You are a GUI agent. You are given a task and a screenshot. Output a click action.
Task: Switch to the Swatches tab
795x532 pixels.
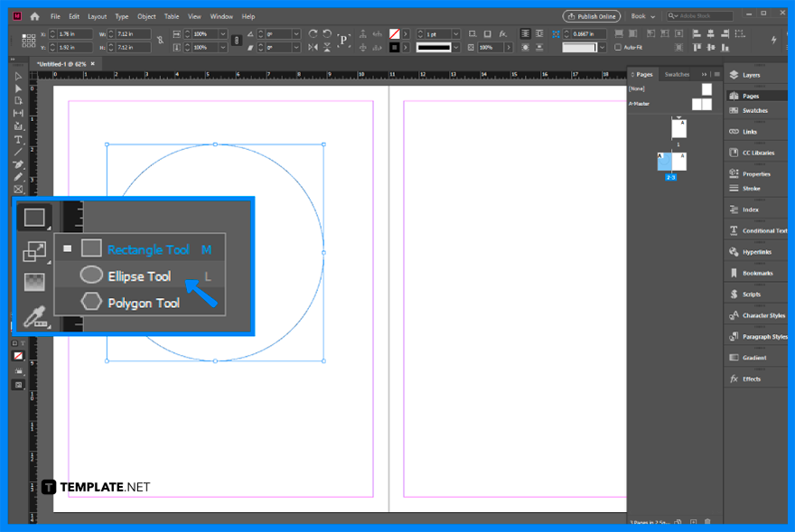pos(676,74)
